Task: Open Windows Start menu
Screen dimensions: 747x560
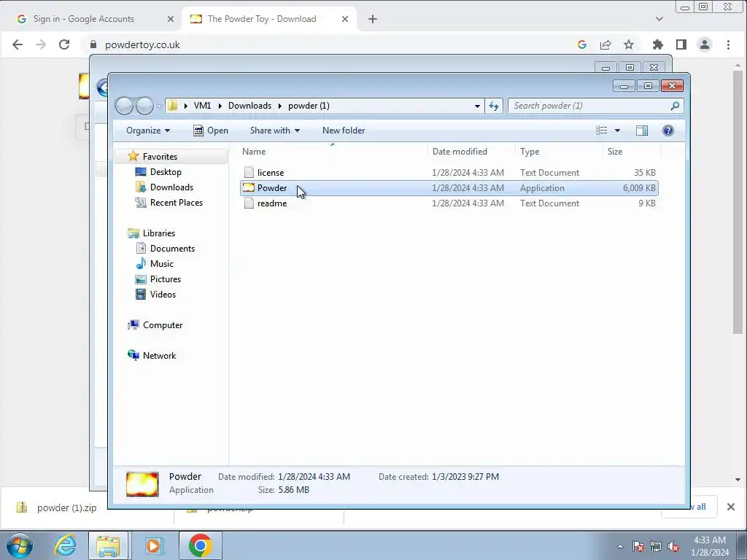Action: click(x=20, y=545)
